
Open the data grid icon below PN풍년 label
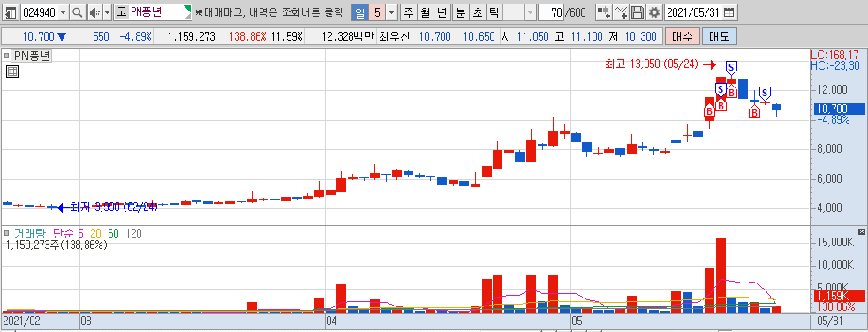12,72
